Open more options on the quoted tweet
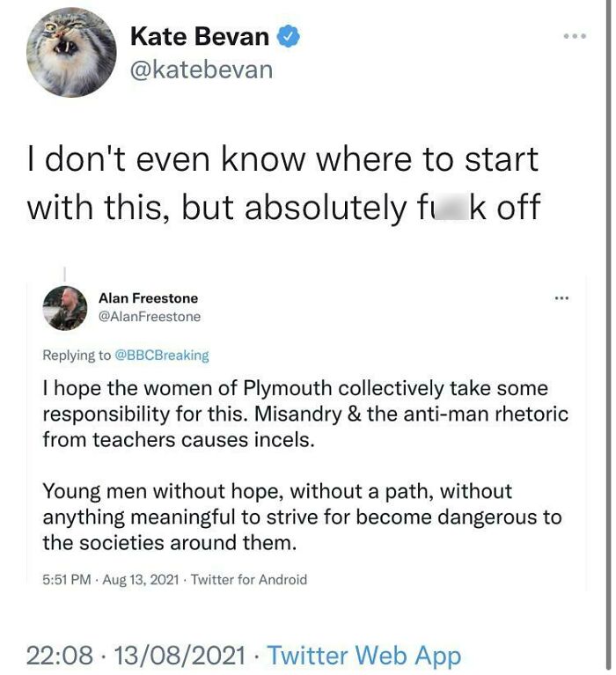Screen dimensions: 616x675 561,297
